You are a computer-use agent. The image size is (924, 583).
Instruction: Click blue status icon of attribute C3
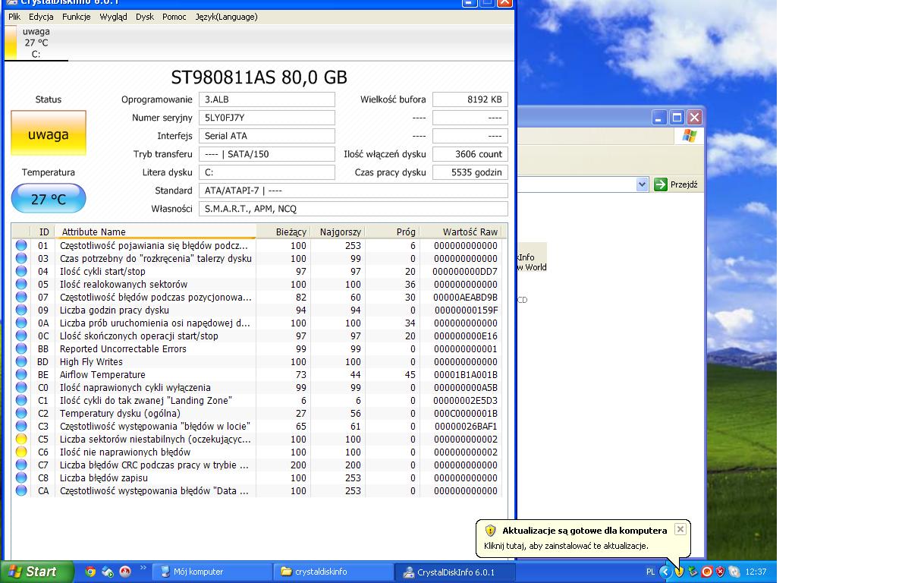point(21,426)
